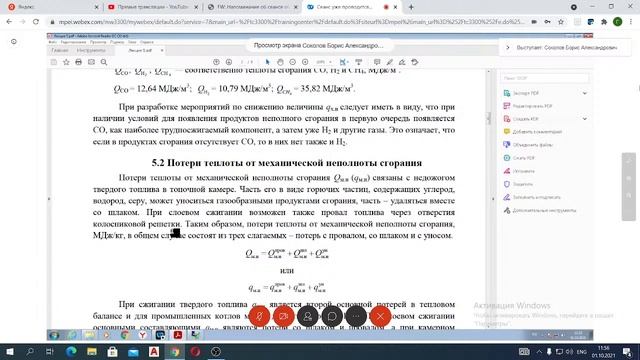The width and height of the screenshot is (640, 360).
Task: Switch to the YouTube browser tab
Action: pos(153,7)
